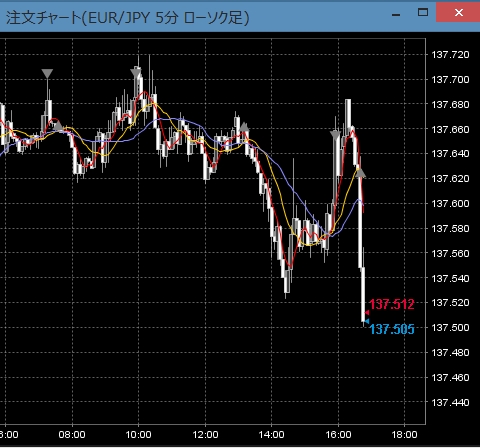Click the latest candlestick at 137.505
480x448 pixels.
(363, 295)
